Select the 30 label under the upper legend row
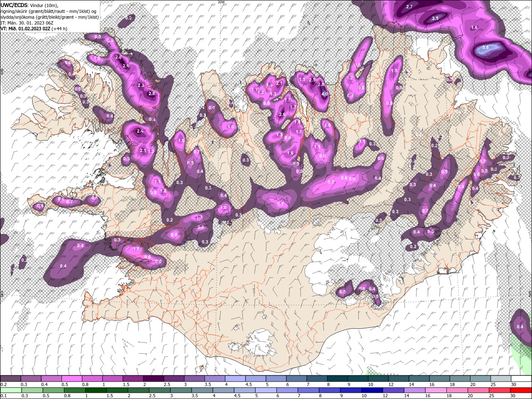532x399 pixels. click(514, 384)
